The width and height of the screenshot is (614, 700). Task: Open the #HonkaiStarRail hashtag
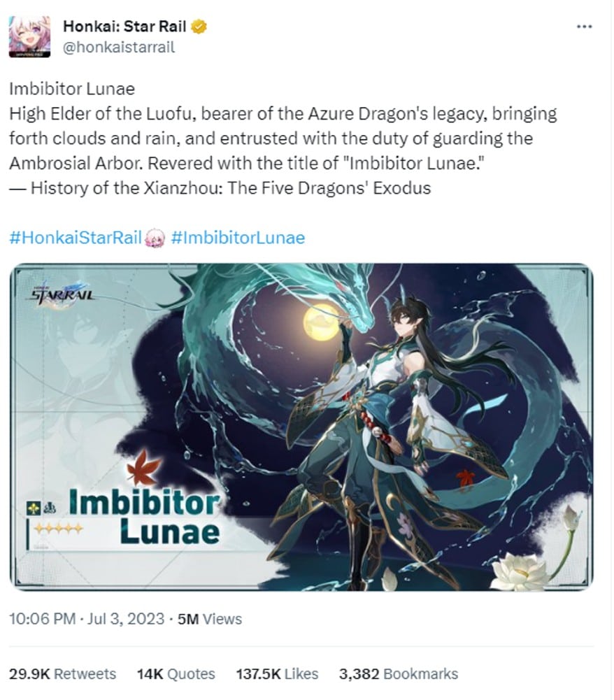click(x=76, y=238)
